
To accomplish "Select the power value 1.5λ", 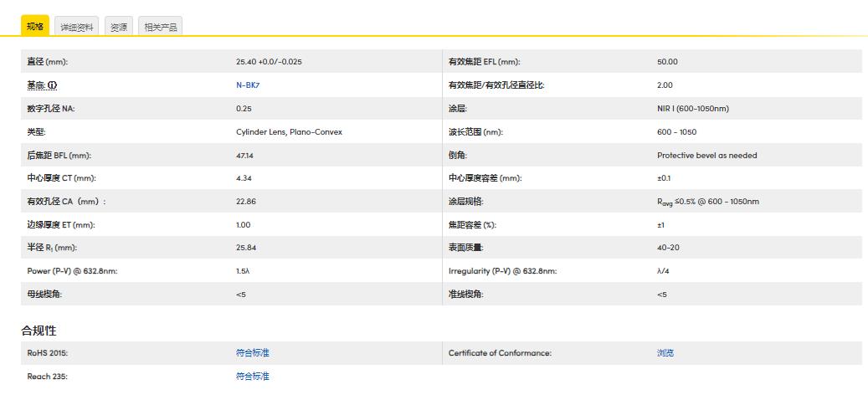I will (x=244, y=271).
